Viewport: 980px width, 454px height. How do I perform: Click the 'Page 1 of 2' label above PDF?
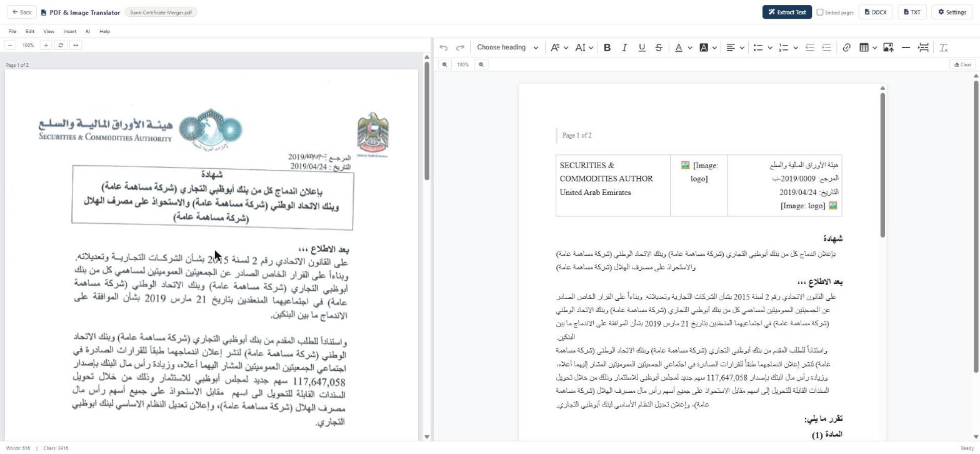(x=17, y=65)
